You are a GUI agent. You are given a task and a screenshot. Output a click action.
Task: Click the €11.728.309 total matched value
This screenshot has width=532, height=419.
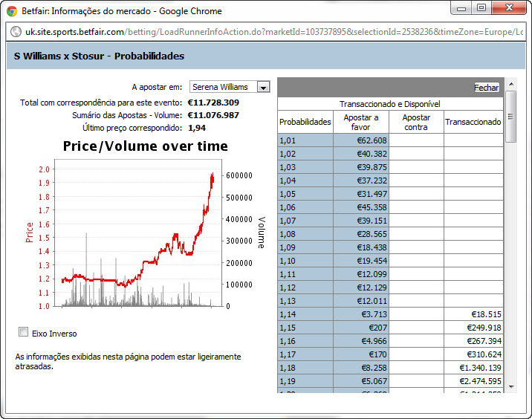click(213, 103)
